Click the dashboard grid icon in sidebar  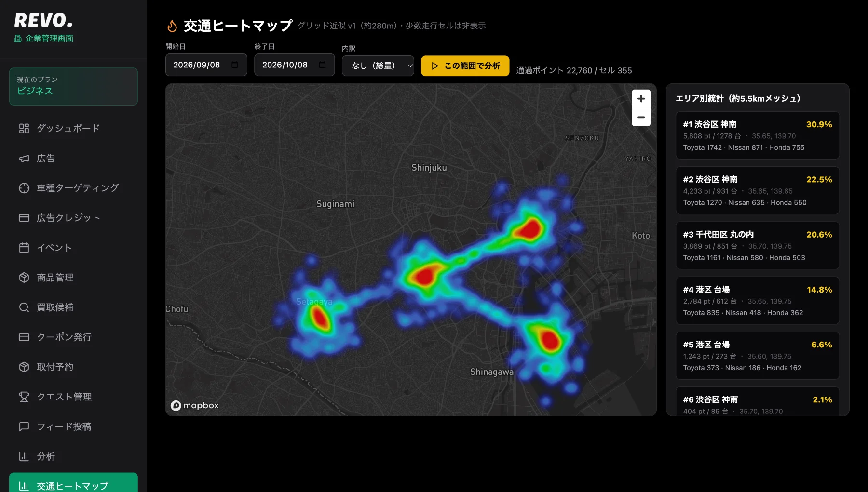24,128
